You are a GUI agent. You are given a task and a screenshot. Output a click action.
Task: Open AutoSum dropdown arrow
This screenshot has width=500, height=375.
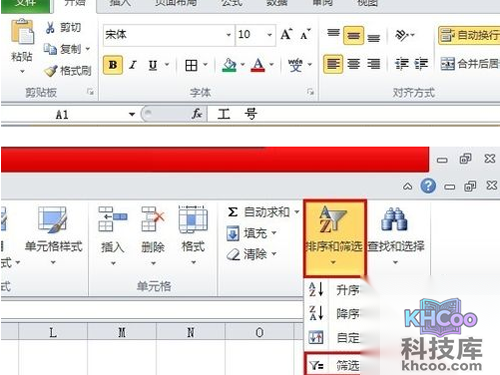pos(296,212)
